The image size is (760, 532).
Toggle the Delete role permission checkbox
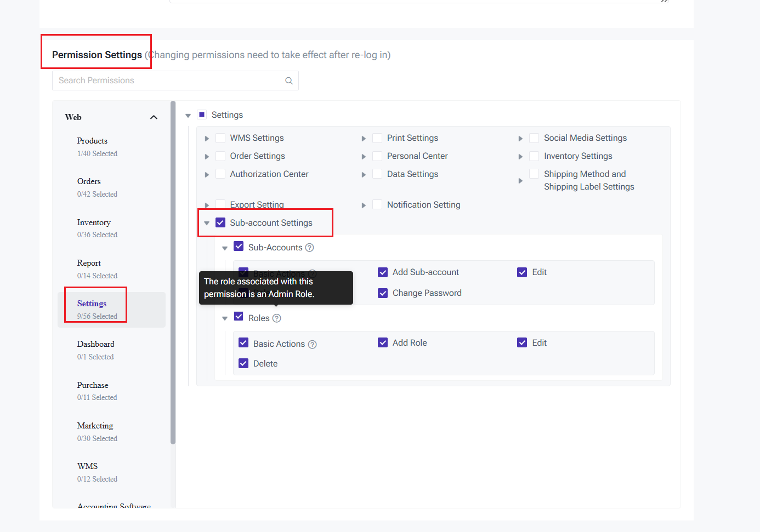point(243,364)
